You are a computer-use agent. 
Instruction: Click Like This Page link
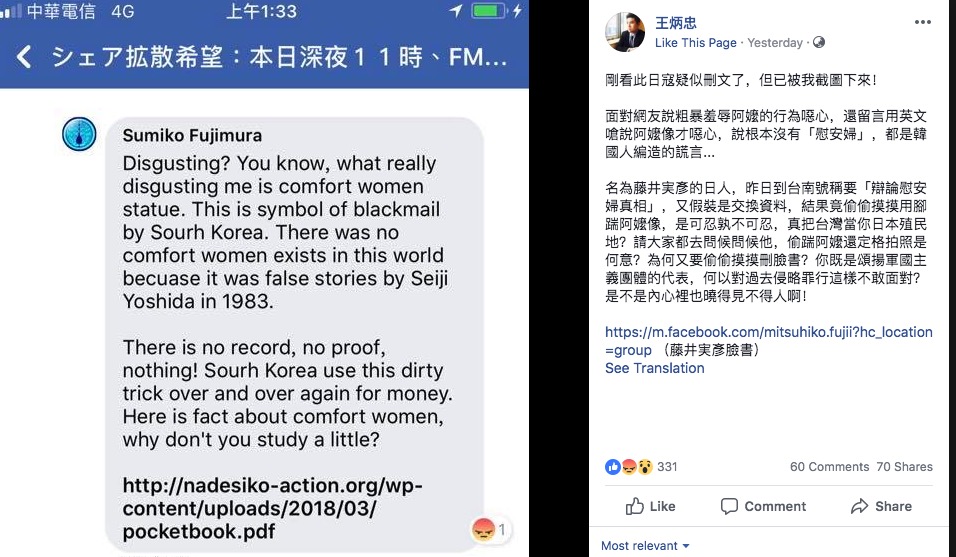tap(696, 43)
